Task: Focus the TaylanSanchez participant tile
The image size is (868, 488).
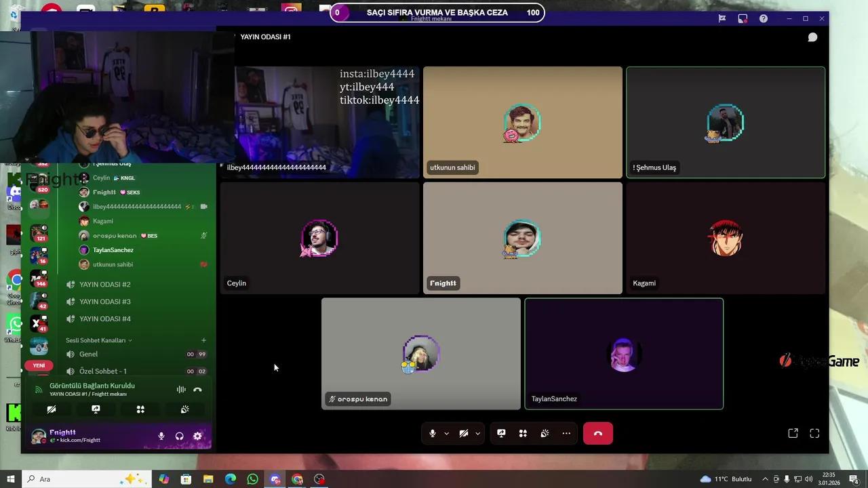Action: coord(624,354)
